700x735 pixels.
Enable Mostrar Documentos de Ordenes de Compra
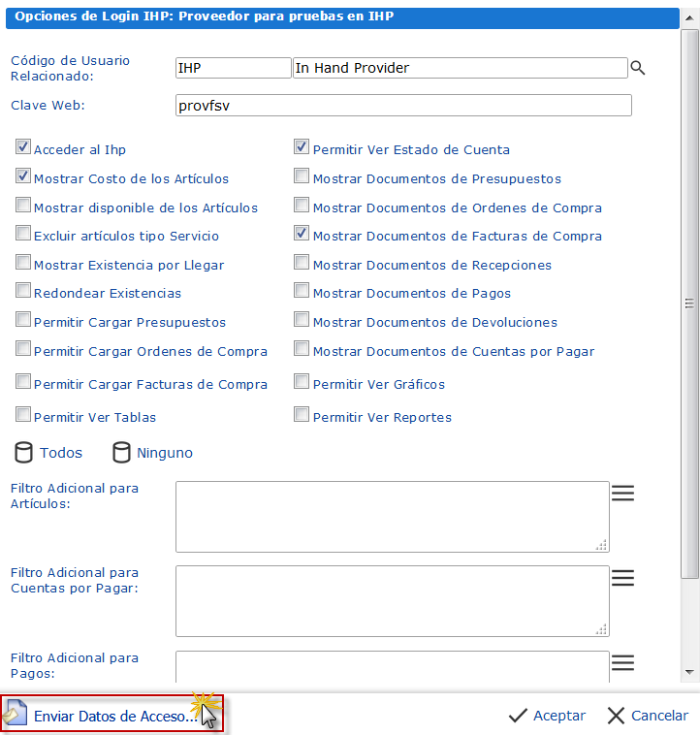coord(302,205)
